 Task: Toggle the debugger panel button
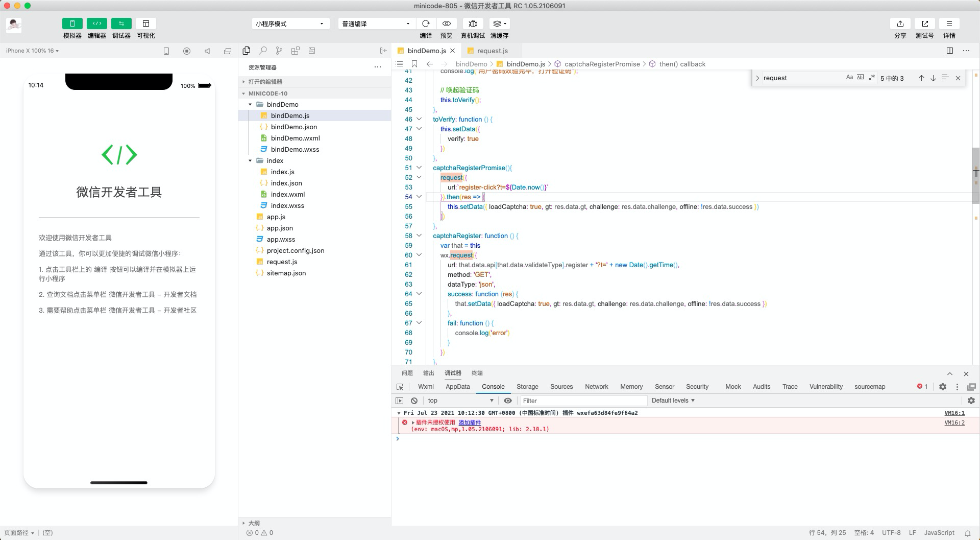click(x=121, y=24)
